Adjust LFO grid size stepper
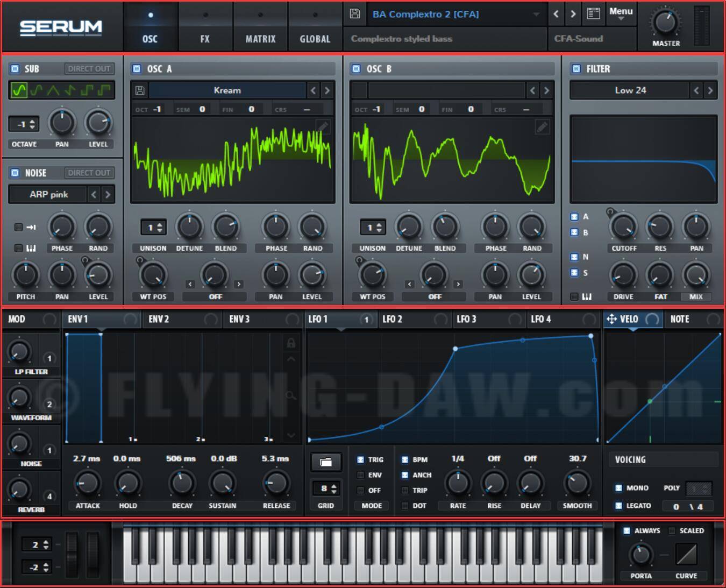 coord(326,488)
